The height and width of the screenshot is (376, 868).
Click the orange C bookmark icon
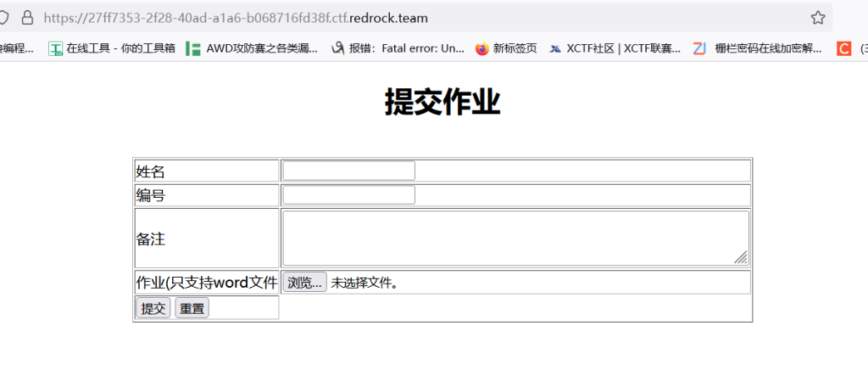tap(843, 48)
